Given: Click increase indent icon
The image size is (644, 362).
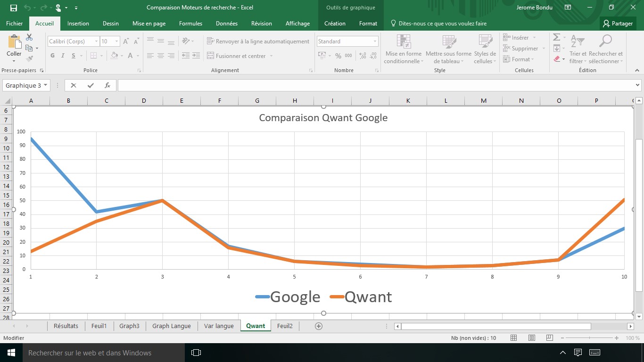Looking at the screenshot, I should click(196, 56).
